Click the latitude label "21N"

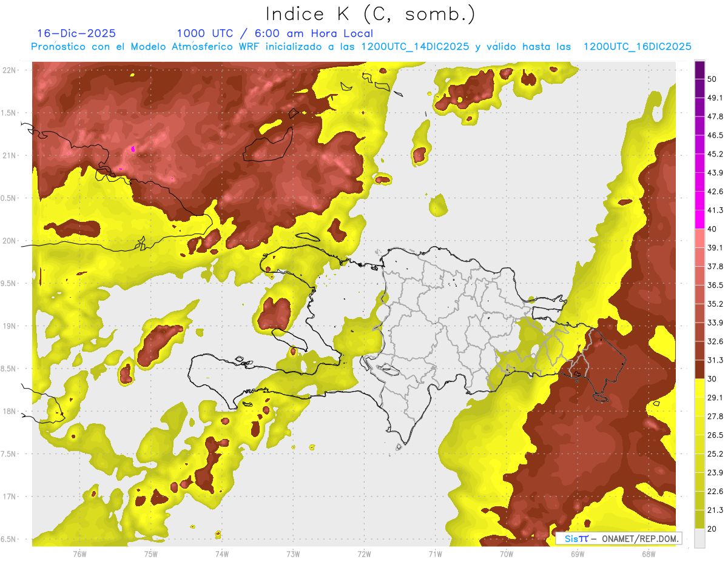(x=10, y=156)
